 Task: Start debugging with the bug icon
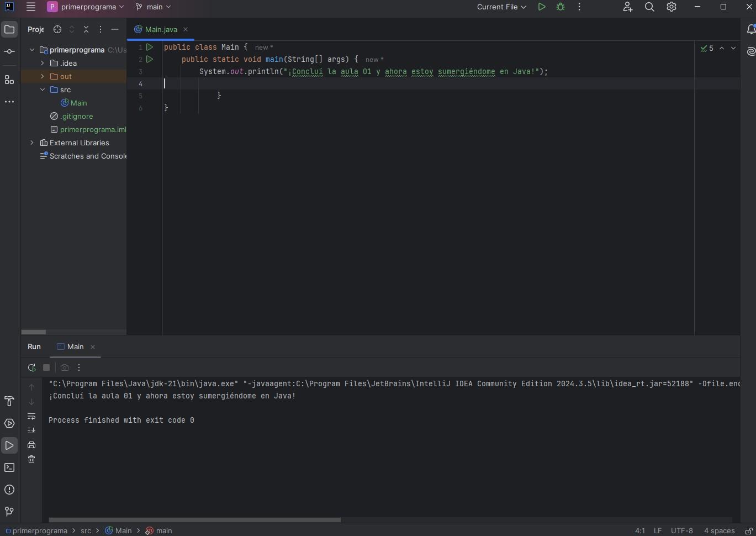pyautogui.click(x=561, y=7)
